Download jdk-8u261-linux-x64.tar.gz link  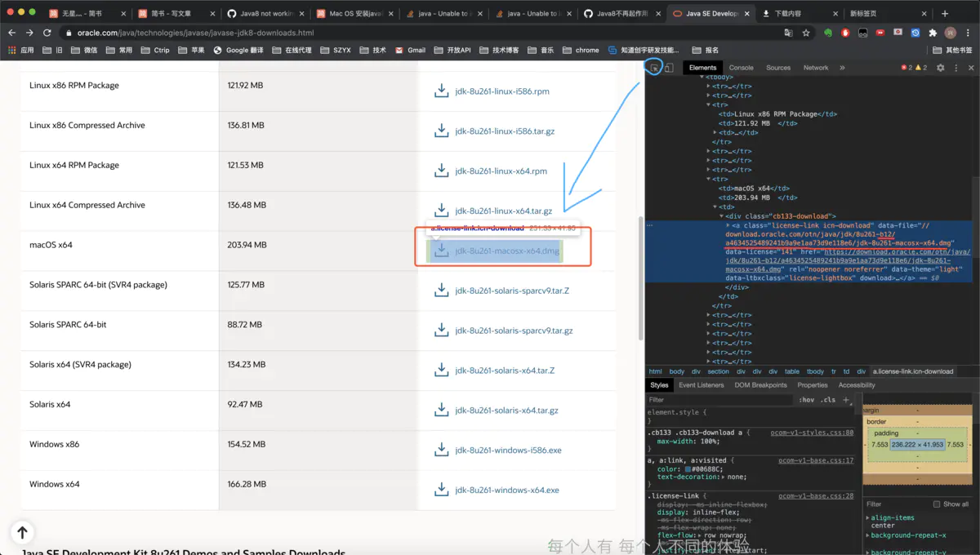tap(504, 211)
